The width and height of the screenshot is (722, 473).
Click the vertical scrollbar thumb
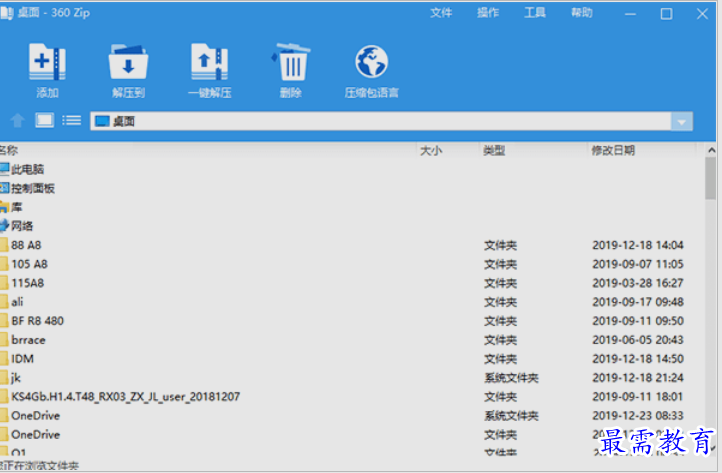710,178
